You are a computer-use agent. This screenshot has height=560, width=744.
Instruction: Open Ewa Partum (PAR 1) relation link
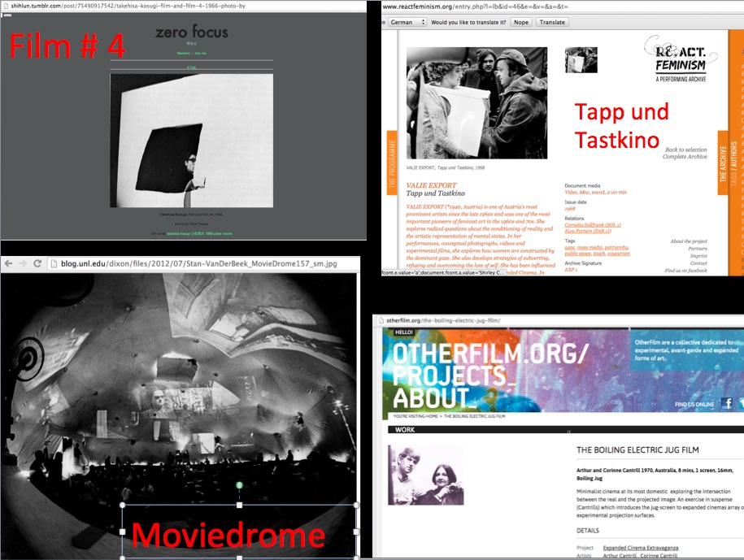588,231
